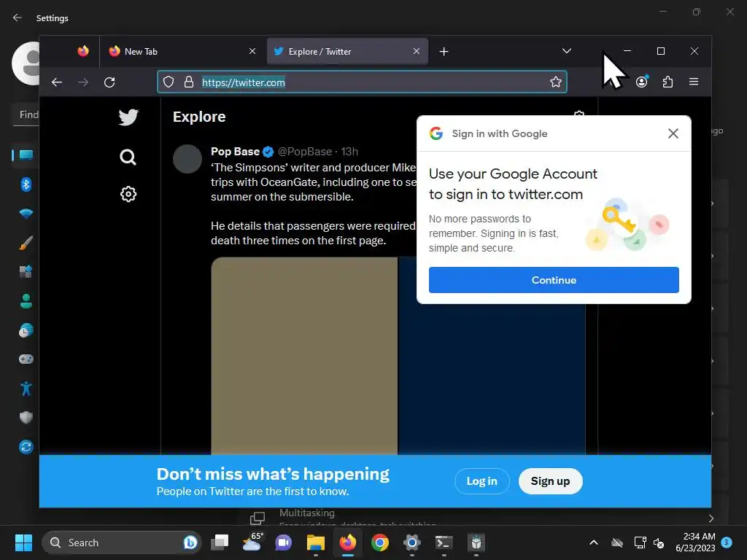Screen dimensions: 747x560
Task: Open Apps section in Settings sidebar
Action: 26,271
